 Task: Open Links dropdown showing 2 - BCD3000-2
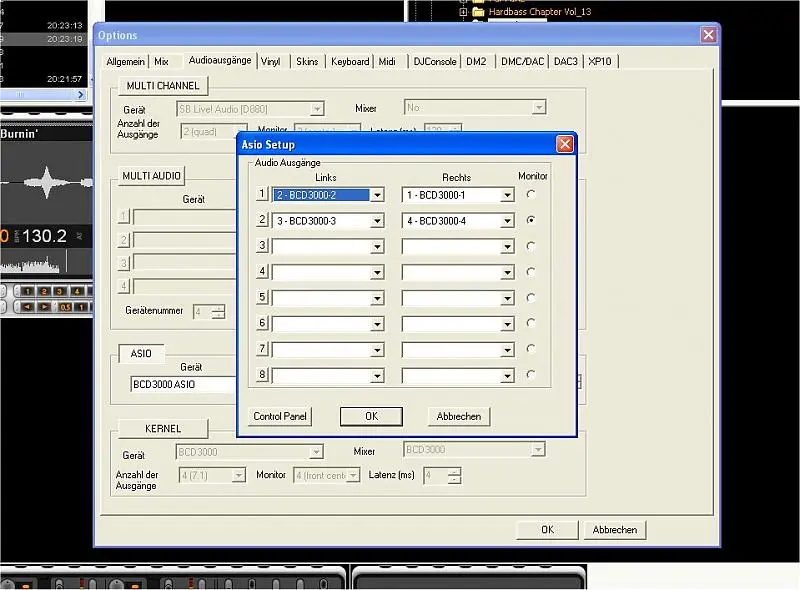point(377,195)
